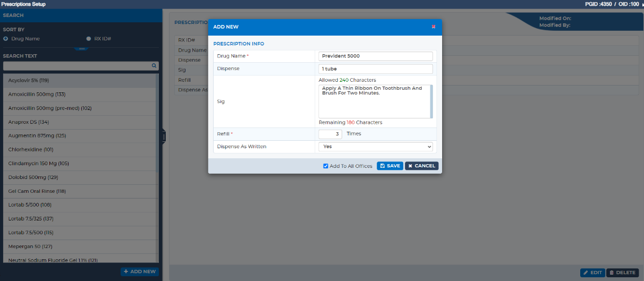The height and width of the screenshot is (281, 644).
Task: Click the Add New plus button
Action: 140,271
